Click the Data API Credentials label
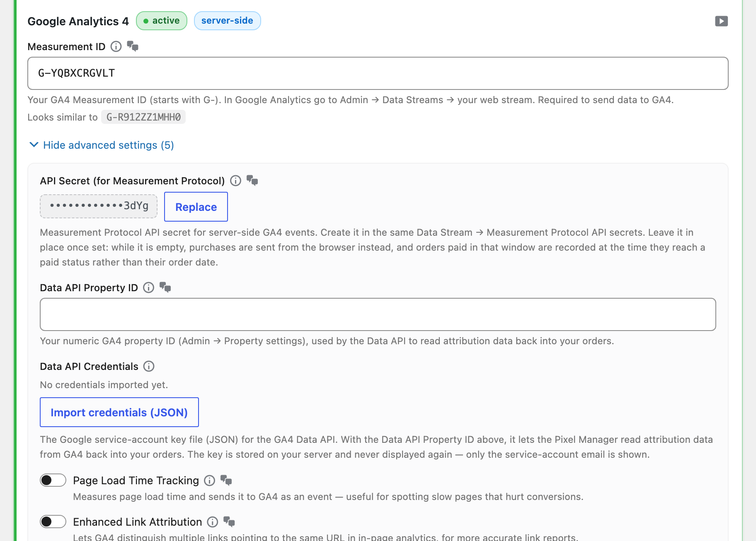 click(89, 367)
